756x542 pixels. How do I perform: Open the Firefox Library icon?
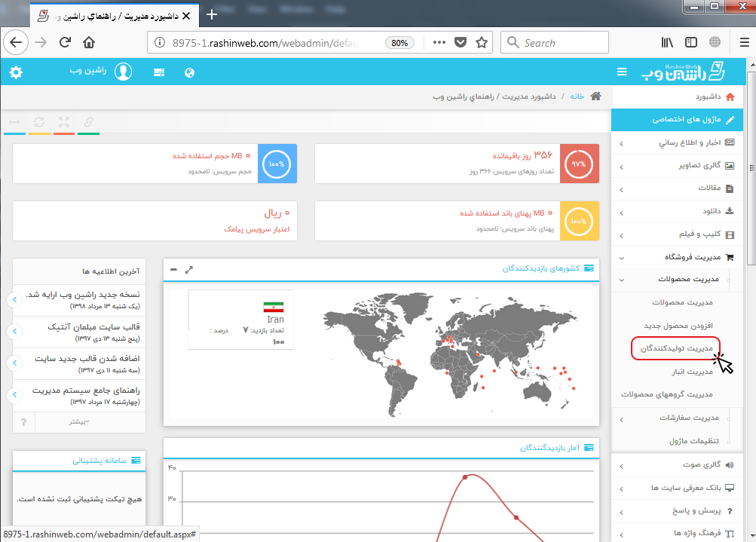point(667,42)
